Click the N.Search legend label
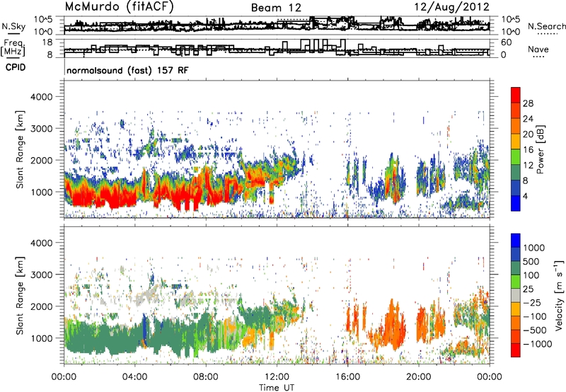The width and height of the screenshot is (566, 392). pyautogui.click(x=547, y=26)
